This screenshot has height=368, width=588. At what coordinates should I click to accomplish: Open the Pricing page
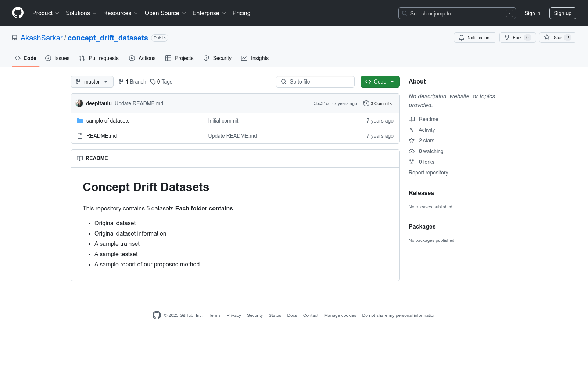pyautogui.click(x=241, y=13)
